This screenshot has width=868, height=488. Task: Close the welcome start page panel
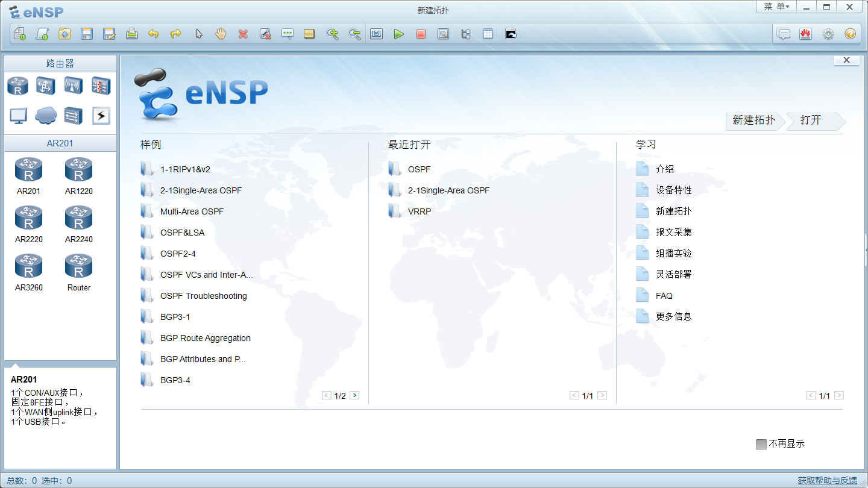pos(846,60)
